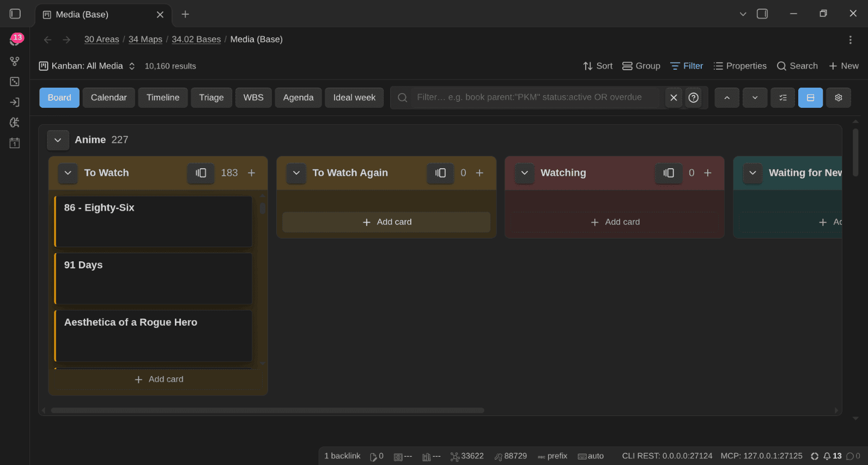This screenshot has height=465, width=868.
Task: Toggle the To Watch Again column width icon
Action: pyautogui.click(x=440, y=173)
